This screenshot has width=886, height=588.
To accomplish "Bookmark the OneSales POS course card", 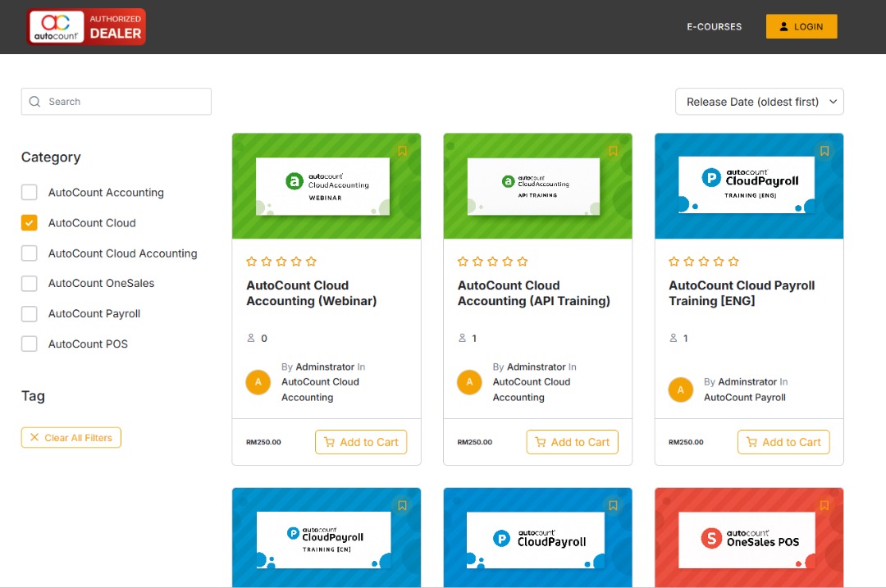I will point(824,506).
